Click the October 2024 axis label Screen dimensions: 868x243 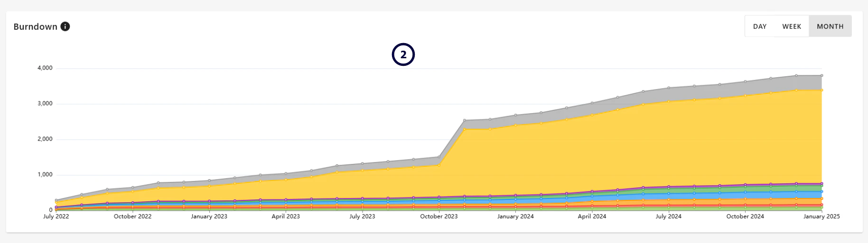tap(745, 216)
